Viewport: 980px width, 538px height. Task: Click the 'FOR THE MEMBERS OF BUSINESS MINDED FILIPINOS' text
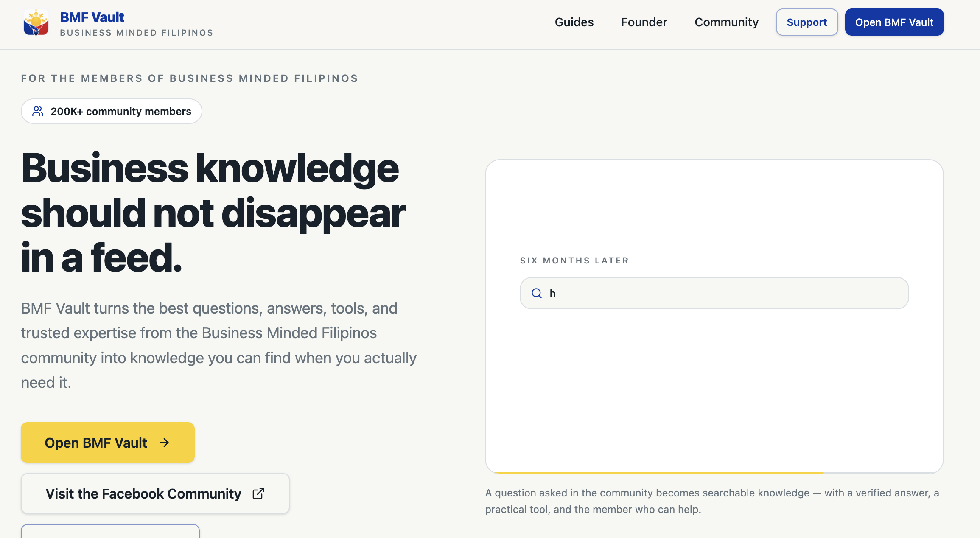pos(190,78)
